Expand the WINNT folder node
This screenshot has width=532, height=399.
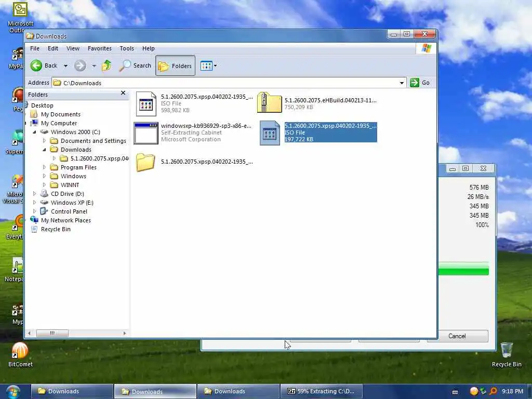click(x=44, y=185)
